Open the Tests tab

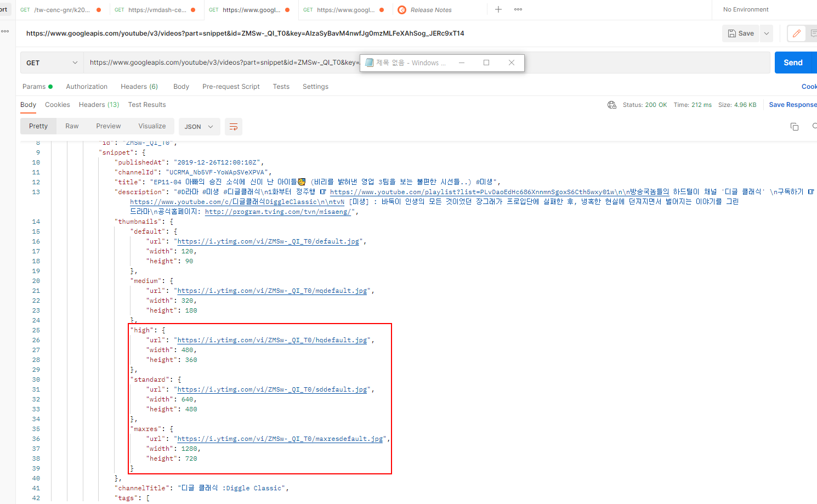[x=281, y=87]
